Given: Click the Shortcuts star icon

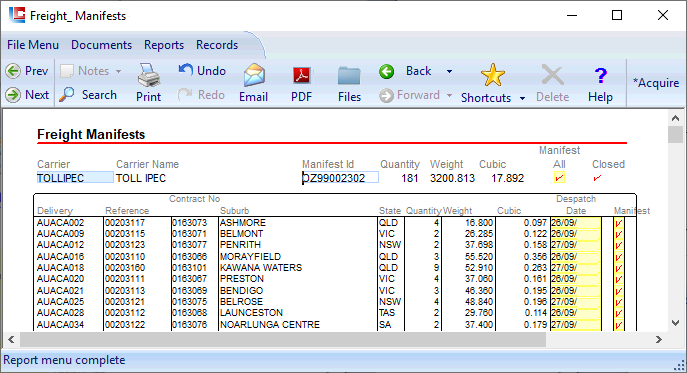Looking at the screenshot, I should [x=493, y=75].
